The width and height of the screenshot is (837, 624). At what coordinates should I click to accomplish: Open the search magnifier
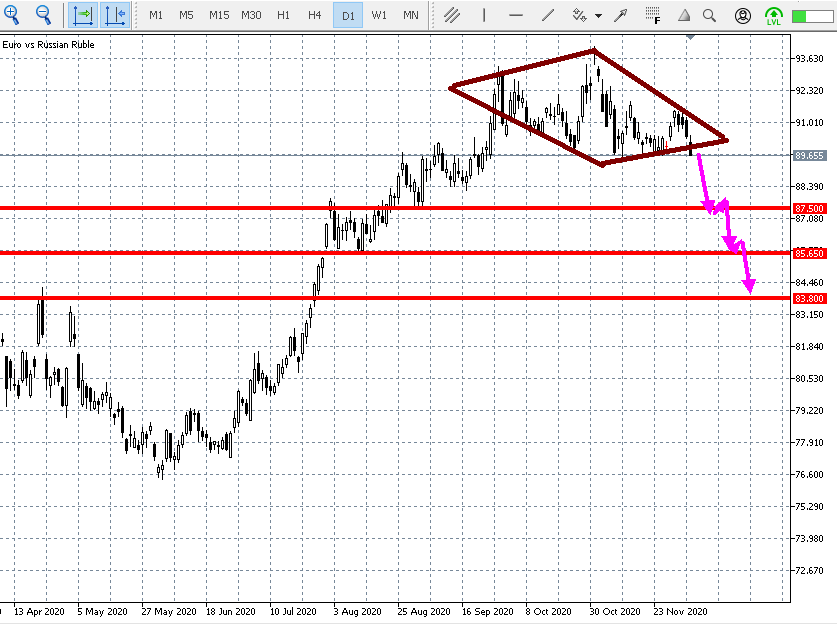click(709, 15)
